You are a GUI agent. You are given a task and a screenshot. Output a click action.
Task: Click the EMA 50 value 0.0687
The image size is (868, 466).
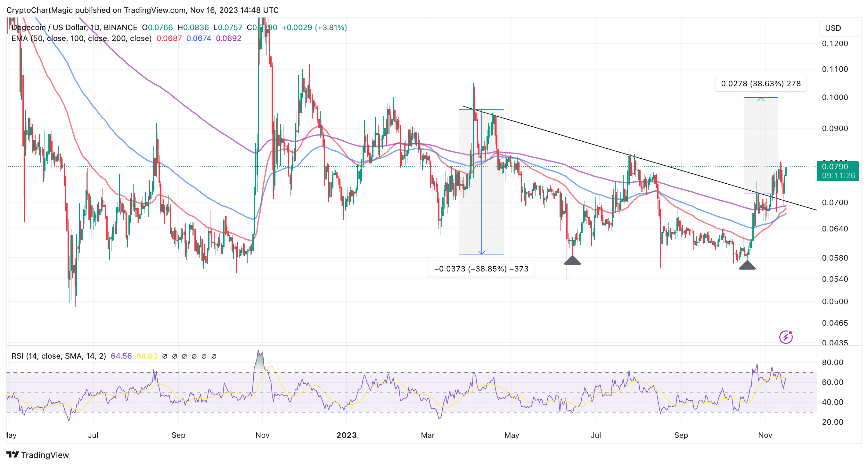point(169,38)
